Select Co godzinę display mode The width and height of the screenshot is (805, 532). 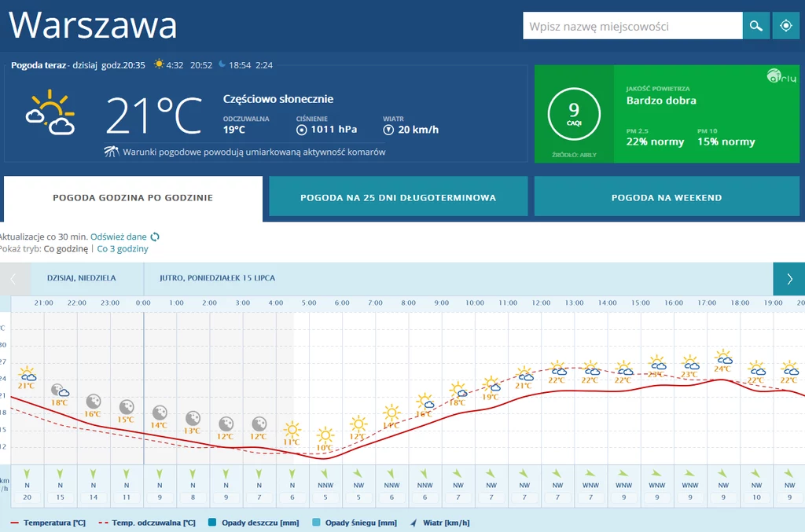[66, 249]
